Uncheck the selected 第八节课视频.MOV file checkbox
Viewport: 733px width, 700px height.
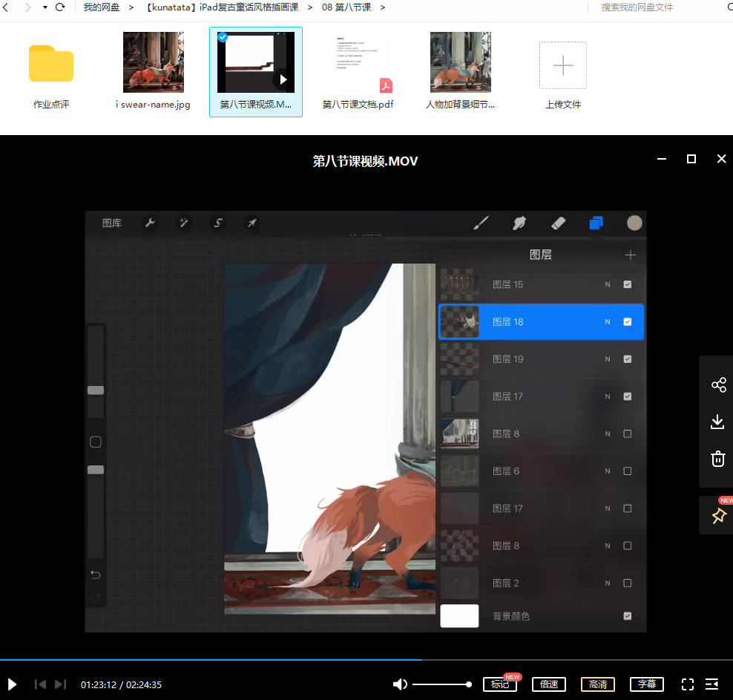[223, 37]
